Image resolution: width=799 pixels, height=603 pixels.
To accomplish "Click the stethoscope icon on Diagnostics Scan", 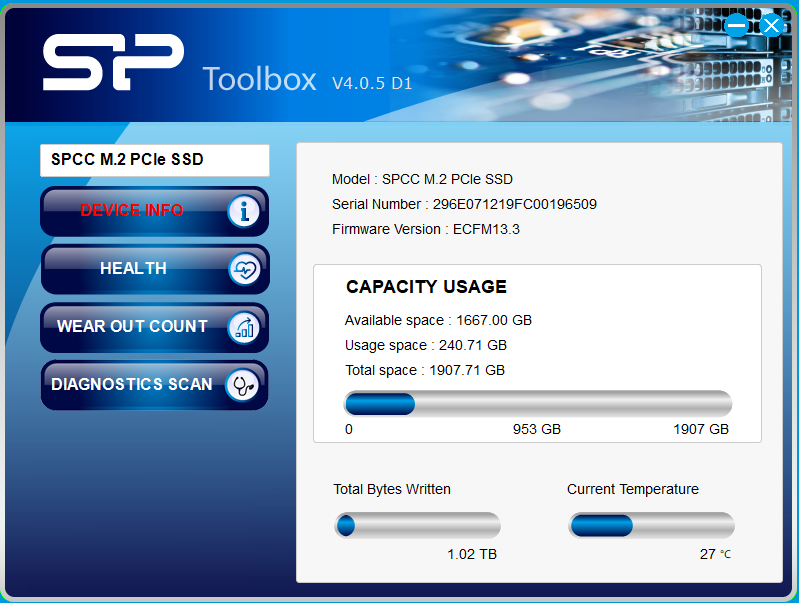I will 243,385.
